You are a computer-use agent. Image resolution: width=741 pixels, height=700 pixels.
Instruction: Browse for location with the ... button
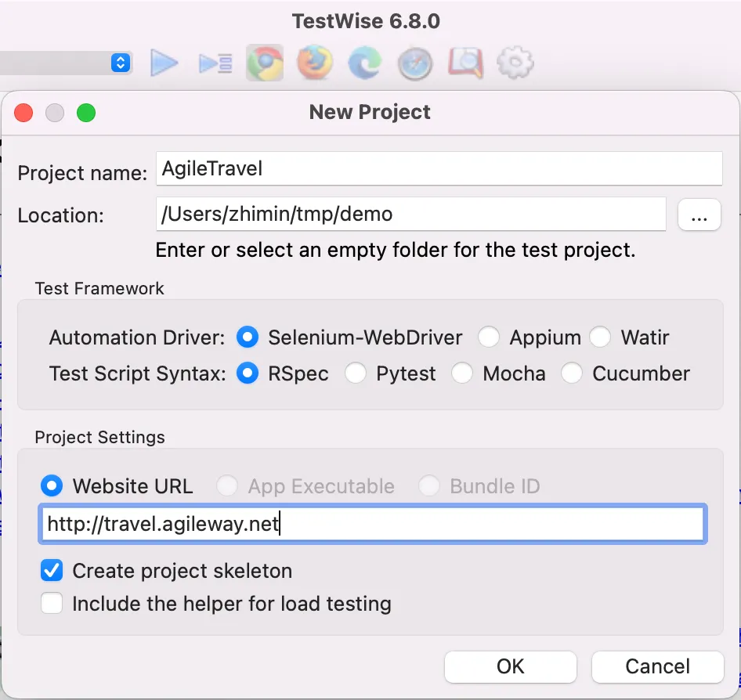pyautogui.click(x=699, y=215)
